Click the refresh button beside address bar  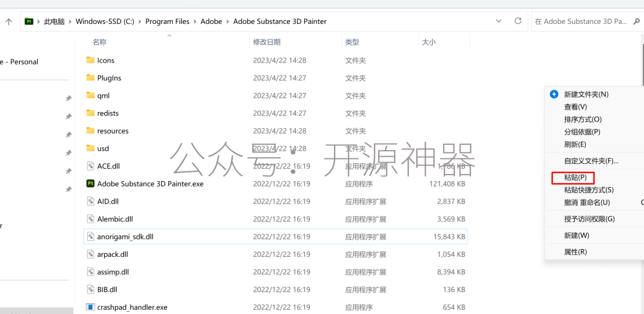coord(518,21)
